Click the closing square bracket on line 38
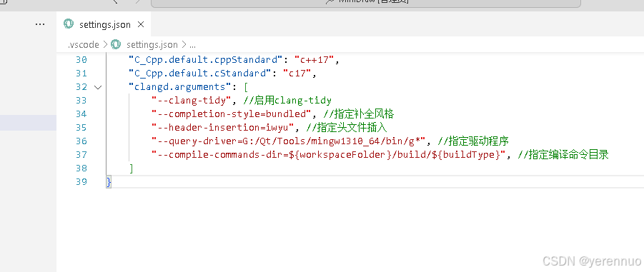Viewport: 644px width, 272px height. 132,168
